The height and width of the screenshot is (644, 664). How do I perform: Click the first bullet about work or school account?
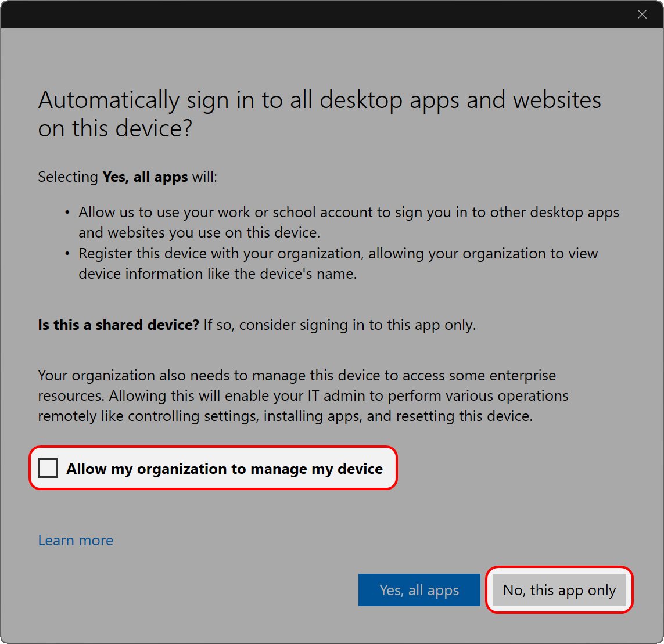[349, 213]
